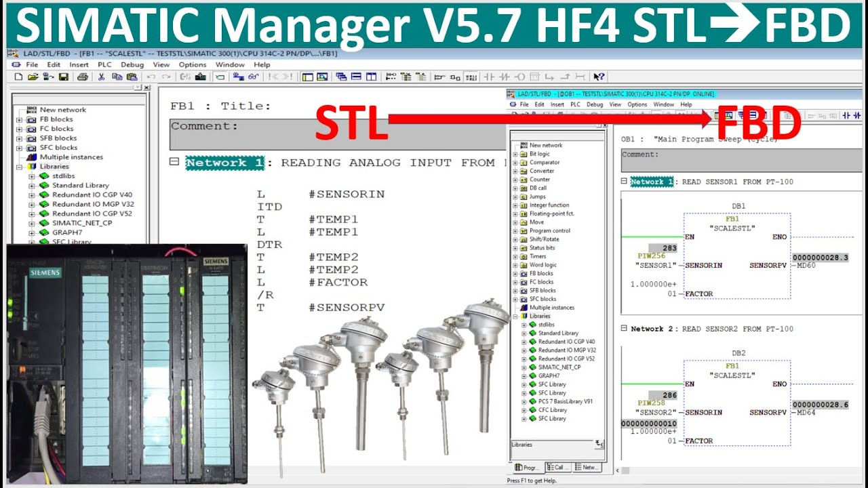Click PIW258 input address label

pyautogui.click(x=651, y=403)
